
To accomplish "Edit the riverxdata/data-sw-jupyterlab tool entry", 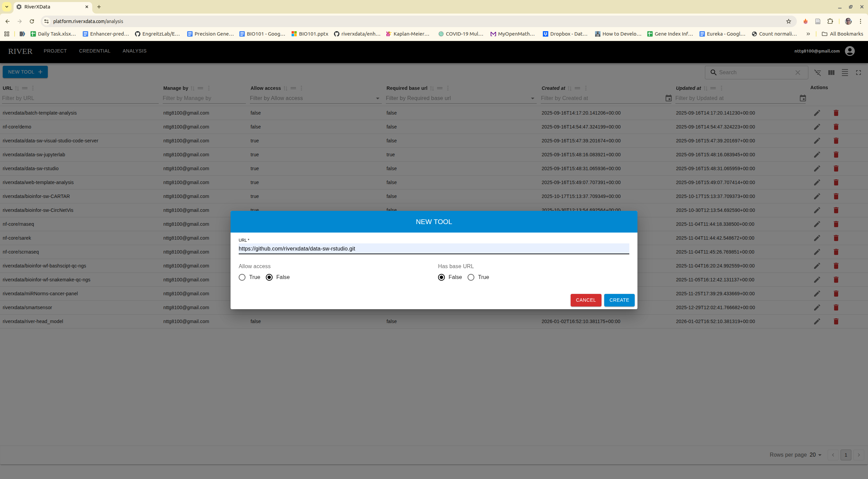I will point(817,155).
